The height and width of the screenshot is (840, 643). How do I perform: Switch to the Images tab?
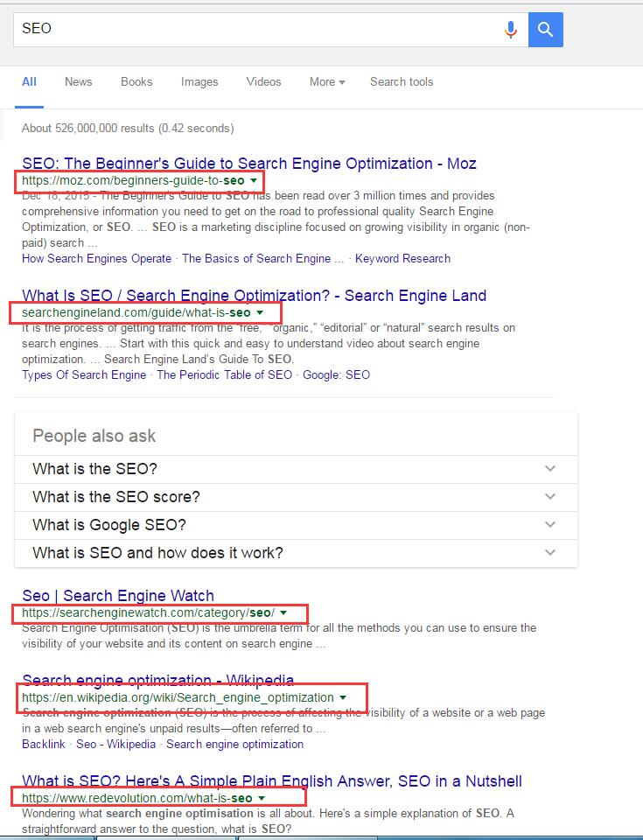(199, 82)
